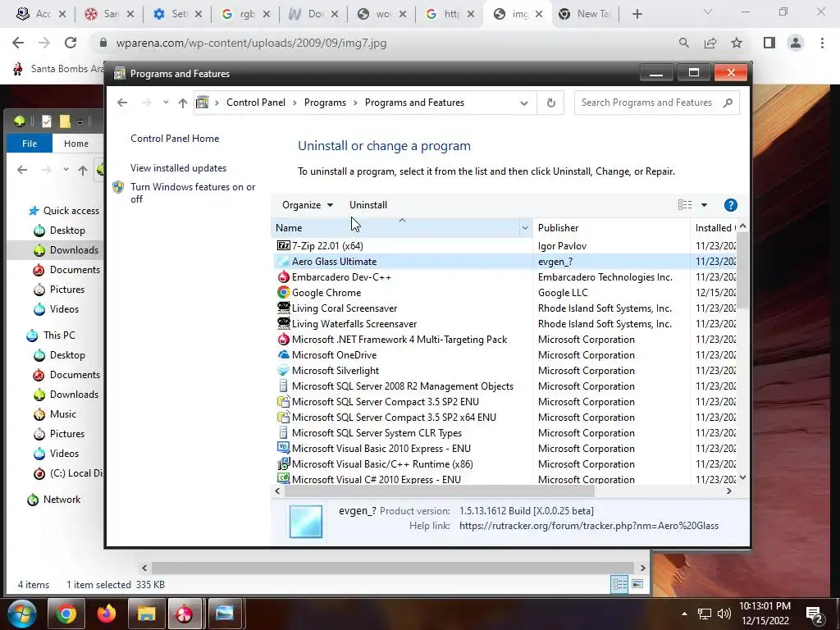Open recent locations dropdown in Programs and Features
This screenshot has height=630, width=840.
(x=166, y=103)
